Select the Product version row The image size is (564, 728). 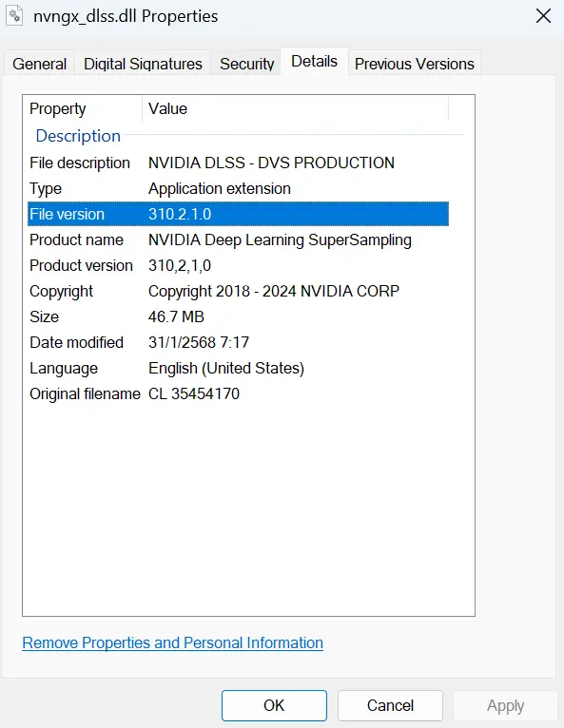pos(238,265)
